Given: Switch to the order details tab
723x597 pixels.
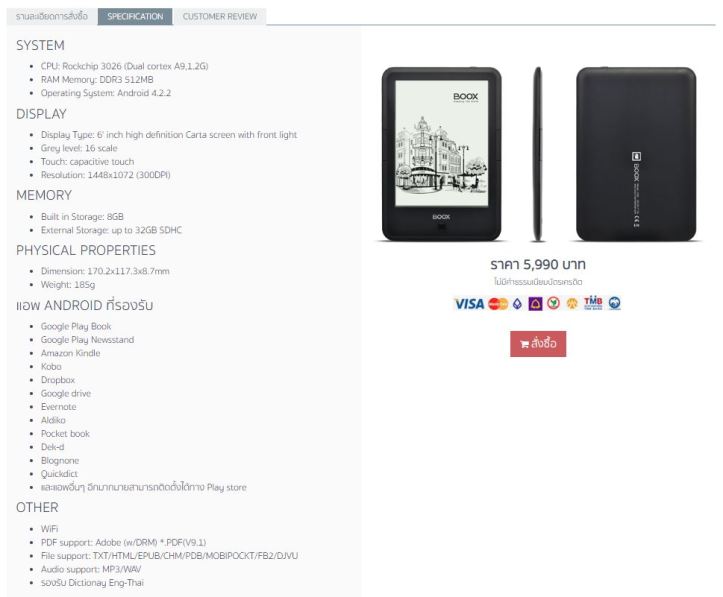Looking at the screenshot, I should click(52, 17).
